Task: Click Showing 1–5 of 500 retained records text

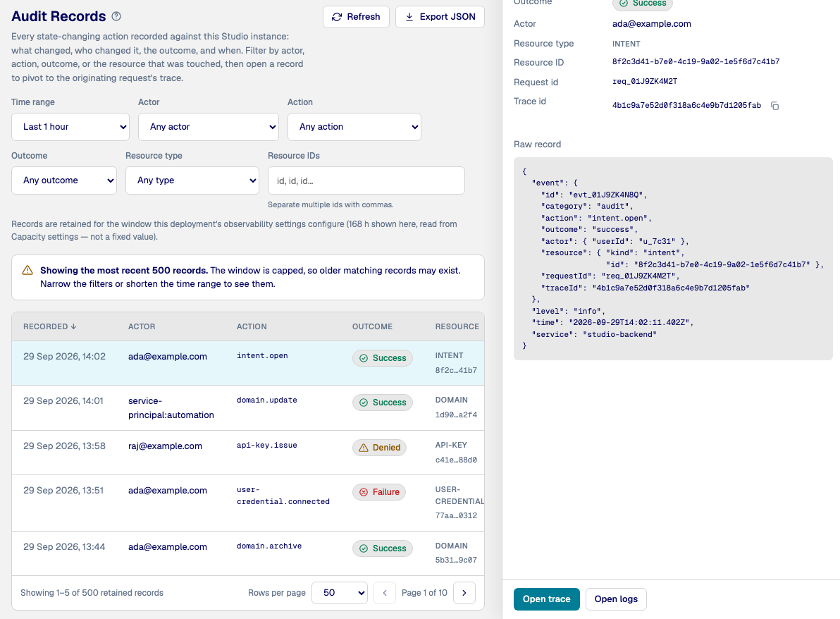Action: click(x=92, y=593)
